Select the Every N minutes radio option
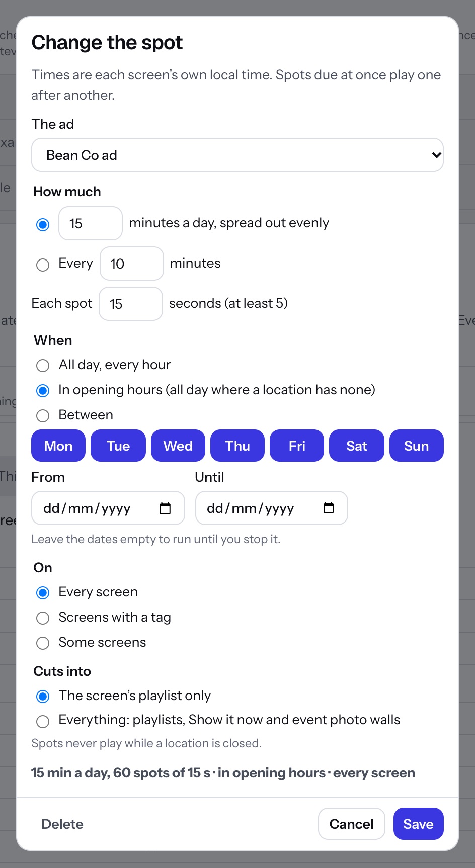The image size is (475, 868). coord(43,265)
